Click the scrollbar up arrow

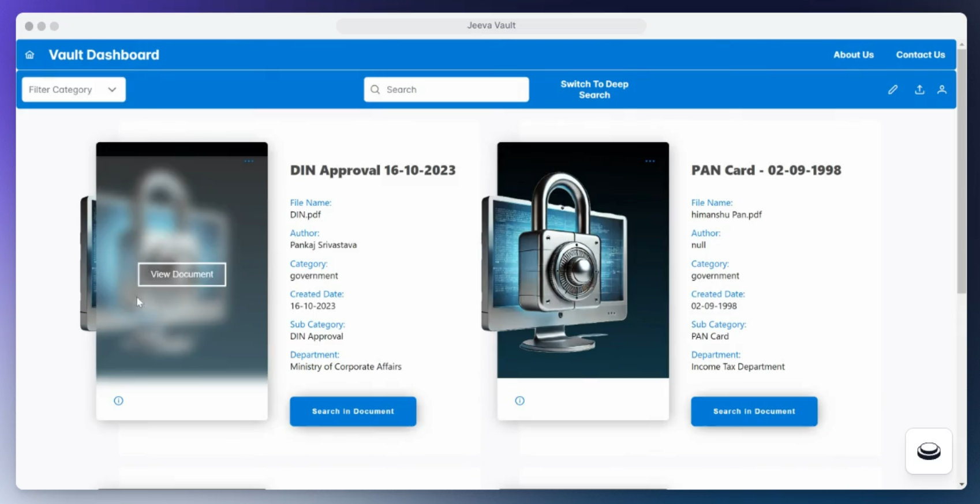(962, 44)
